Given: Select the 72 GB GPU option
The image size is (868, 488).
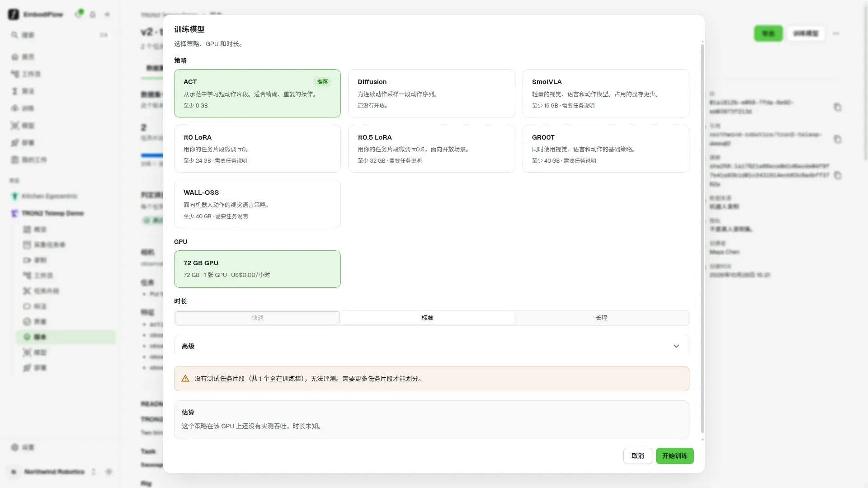Looking at the screenshot, I should [x=257, y=269].
